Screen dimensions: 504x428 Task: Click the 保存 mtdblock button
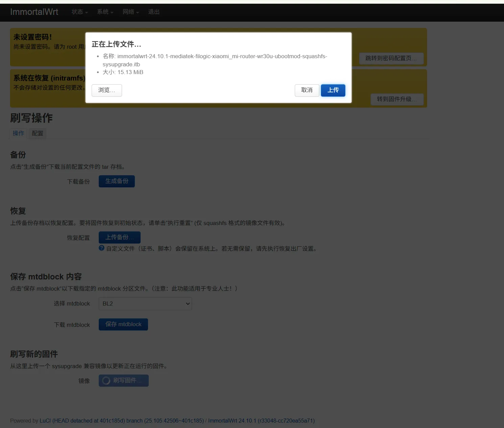(x=123, y=324)
